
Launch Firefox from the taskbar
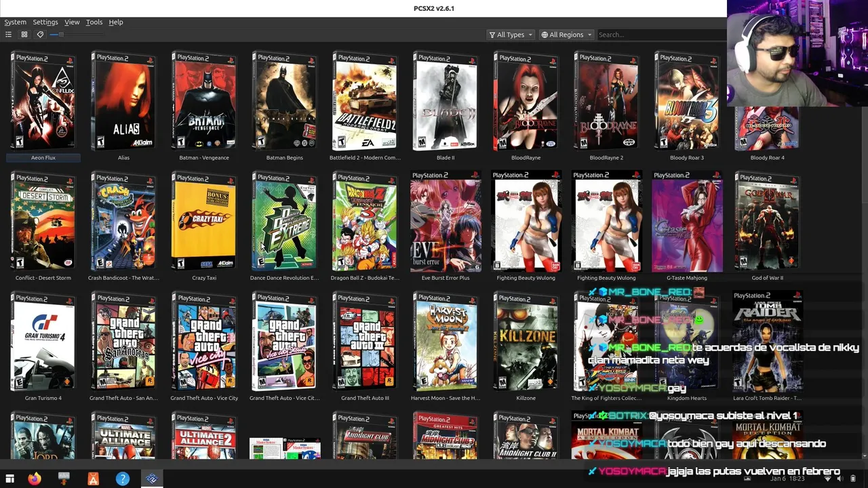35,479
